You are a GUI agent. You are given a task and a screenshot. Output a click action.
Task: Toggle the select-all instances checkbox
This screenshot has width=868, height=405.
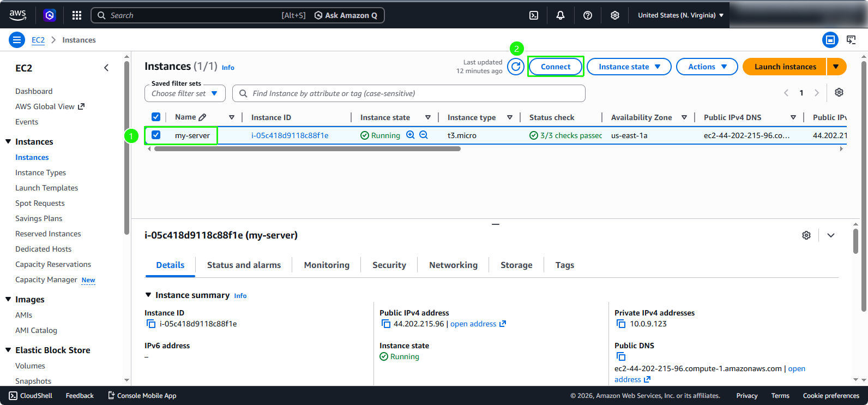(156, 117)
